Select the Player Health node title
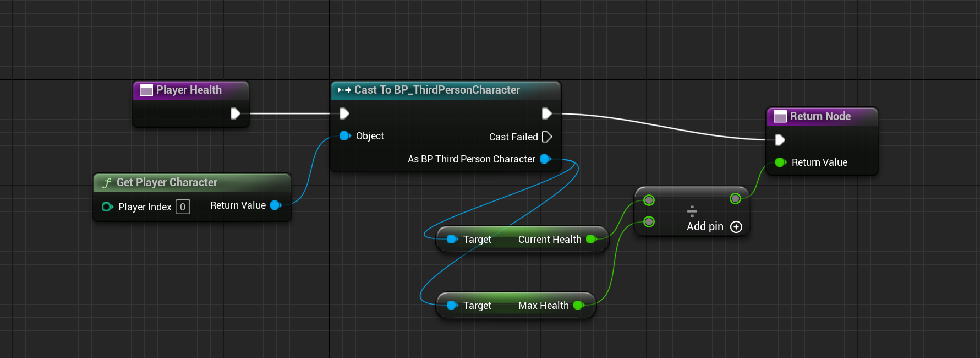The height and width of the screenshot is (358, 980). click(189, 90)
